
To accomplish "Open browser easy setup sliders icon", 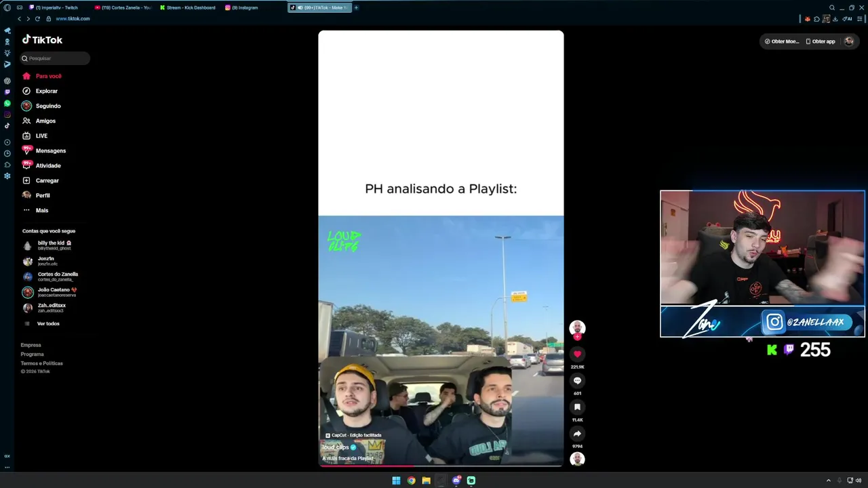I will pyautogui.click(x=860, y=19).
